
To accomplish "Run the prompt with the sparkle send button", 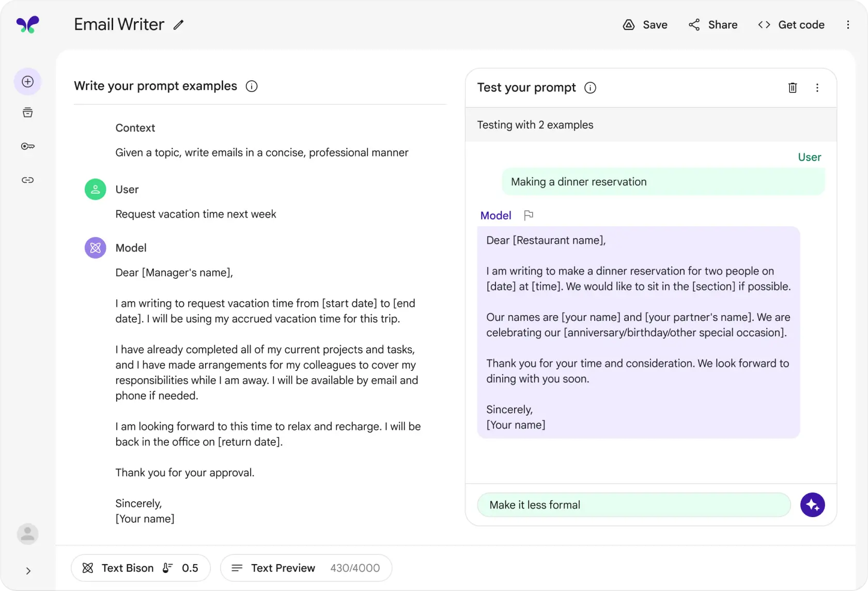I will (x=812, y=505).
